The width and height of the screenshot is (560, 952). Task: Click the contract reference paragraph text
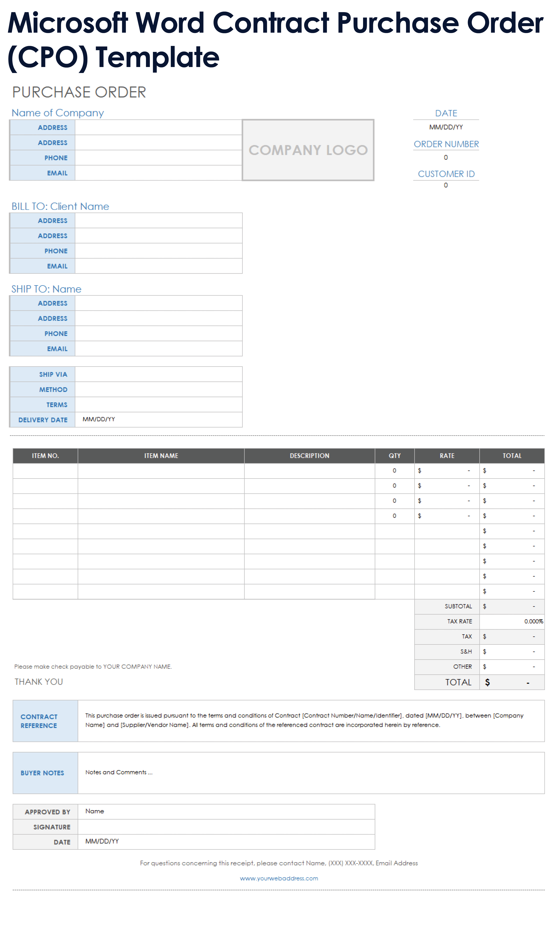304,720
